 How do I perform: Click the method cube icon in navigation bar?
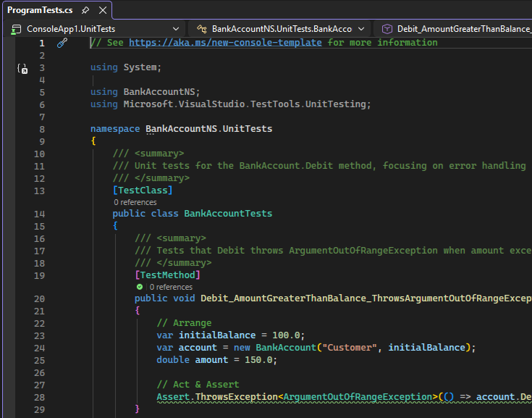tap(387, 29)
